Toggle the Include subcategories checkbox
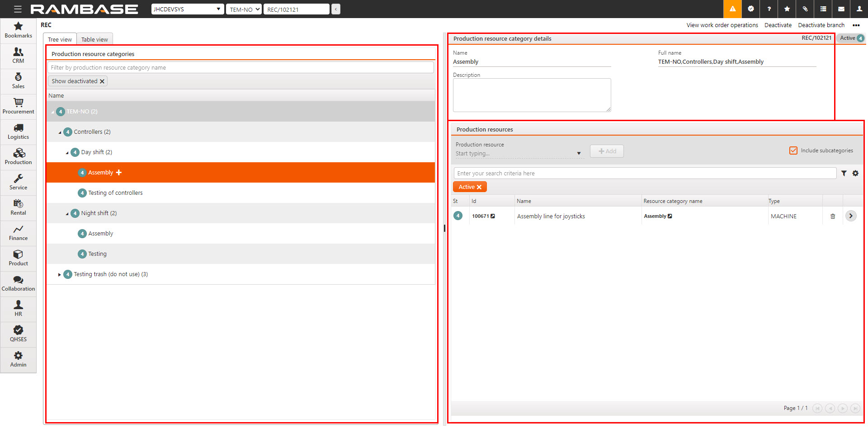The image size is (868, 428). pos(793,151)
